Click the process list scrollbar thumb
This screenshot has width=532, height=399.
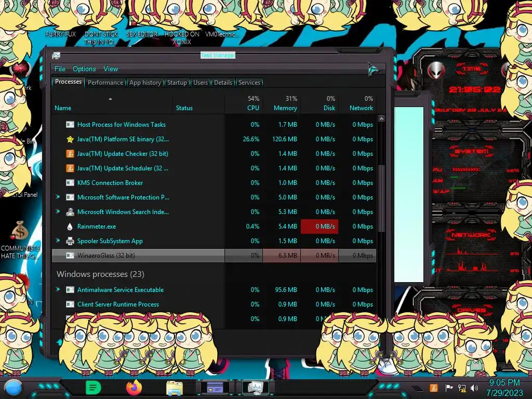(x=381, y=198)
